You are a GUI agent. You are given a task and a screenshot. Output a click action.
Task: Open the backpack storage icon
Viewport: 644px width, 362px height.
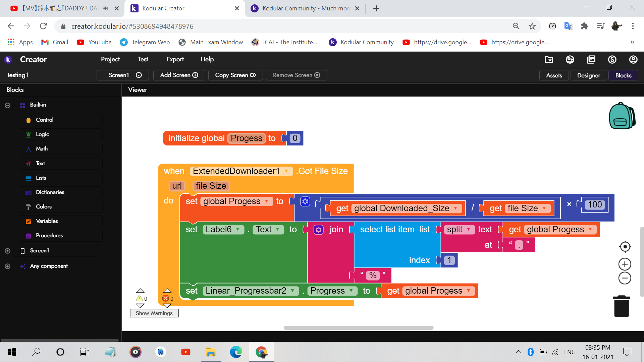point(622,116)
